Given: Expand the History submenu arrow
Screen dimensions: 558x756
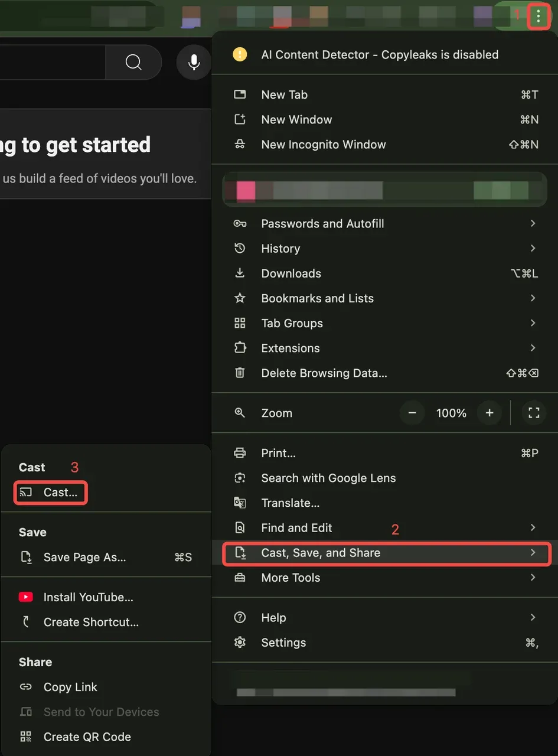Looking at the screenshot, I should coord(533,248).
